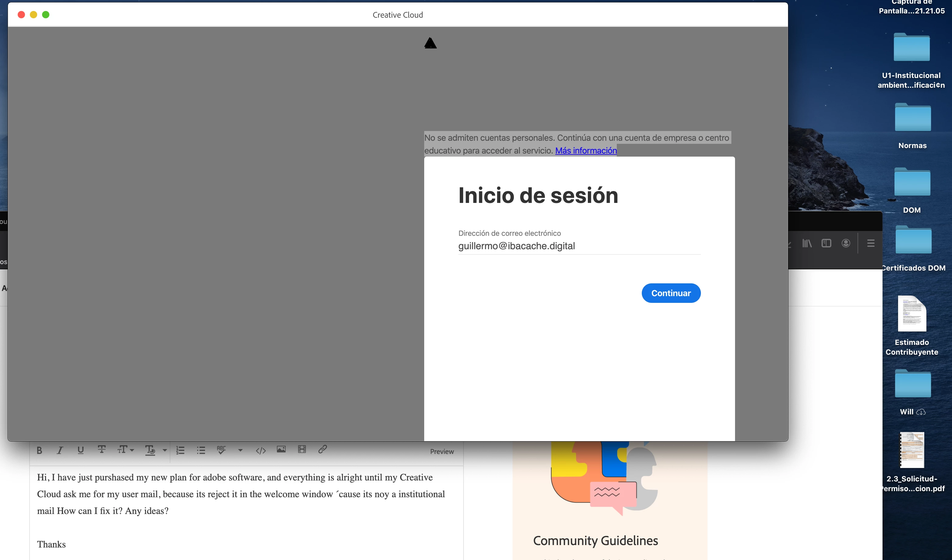
Task: Insert a bulleted list
Action: click(x=201, y=450)
